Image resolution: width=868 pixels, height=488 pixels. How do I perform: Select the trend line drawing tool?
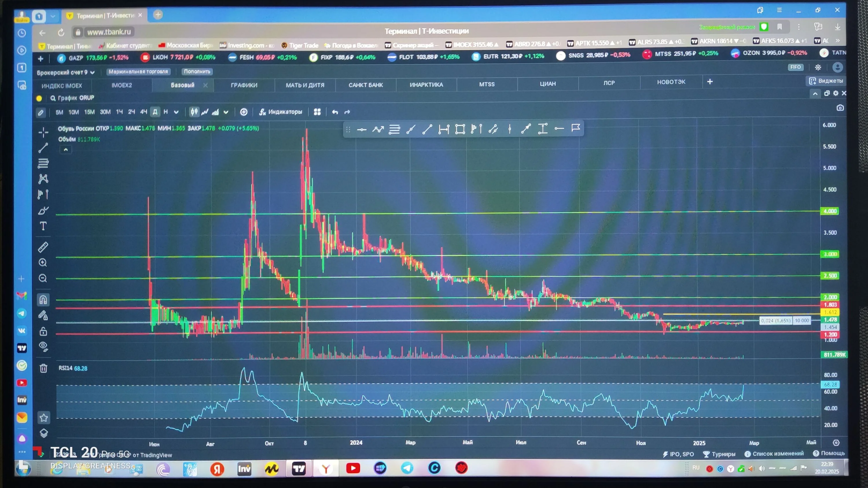pyautogui.click(x=43, y=148)
